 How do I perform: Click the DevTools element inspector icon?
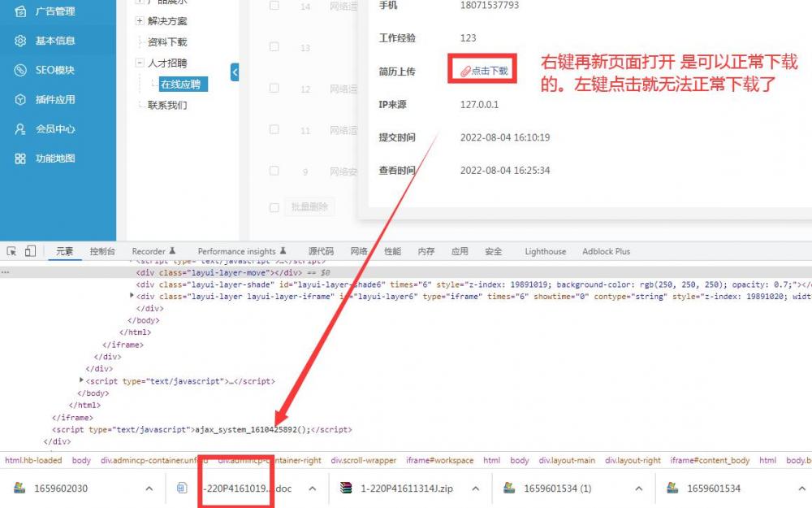[x=11, y=251]
